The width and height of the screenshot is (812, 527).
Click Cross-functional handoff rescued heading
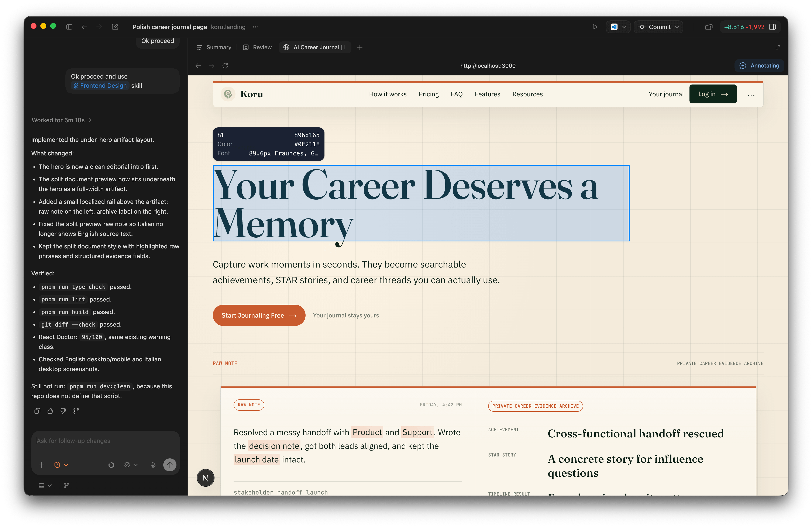636,434
